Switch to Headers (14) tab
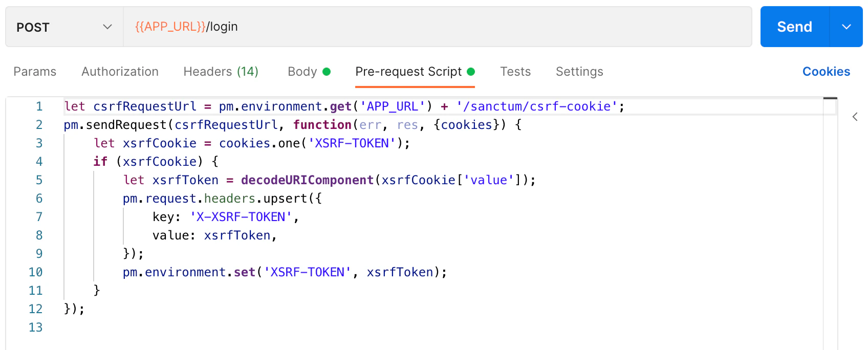Viewport: 868px width, 350px height. pyautogui.click(x=221, y=72)
